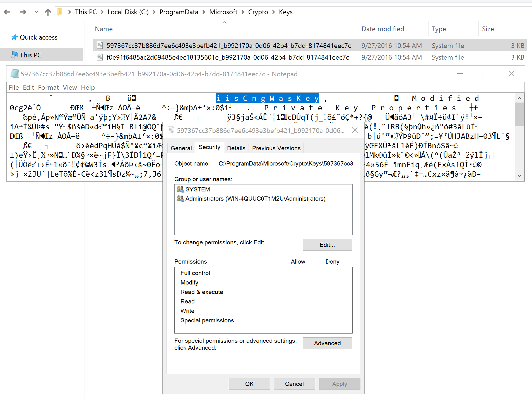Click the Special permissions row
This screenshot has height=399, width=532.
(263, 320)
